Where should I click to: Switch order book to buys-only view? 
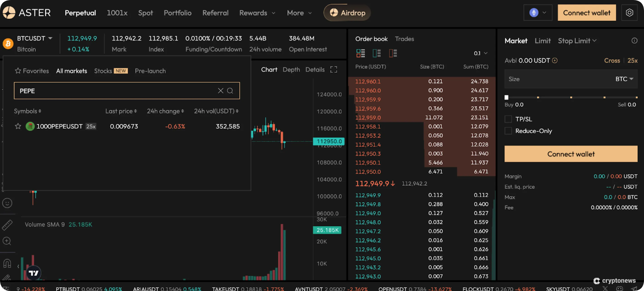point(376,53)
